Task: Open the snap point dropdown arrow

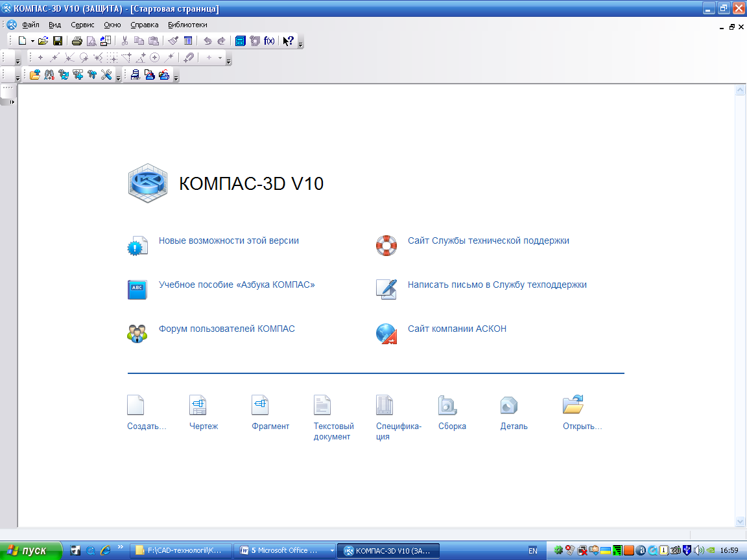Action: coord(220,58)
